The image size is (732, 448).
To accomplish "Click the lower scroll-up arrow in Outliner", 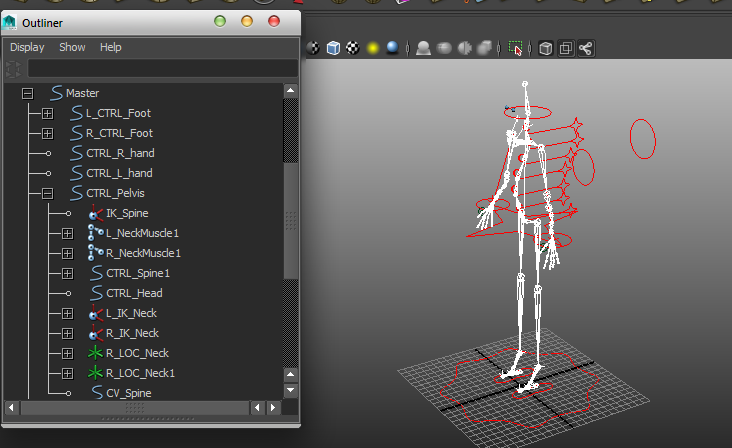I will (290, 375).
